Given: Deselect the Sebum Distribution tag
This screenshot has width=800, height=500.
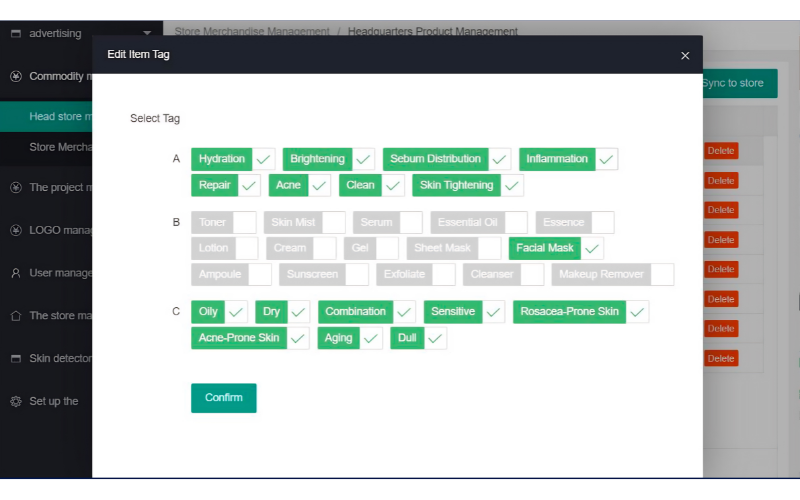Looking at the screenshot, I should click(x=447, y=159).
